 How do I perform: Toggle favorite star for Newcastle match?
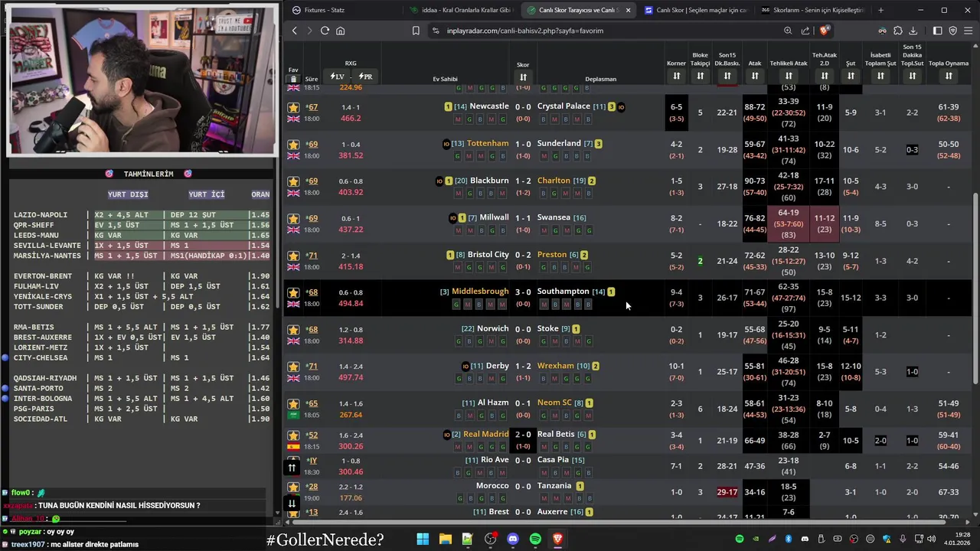pyautogui.click(x=293, y=108)
